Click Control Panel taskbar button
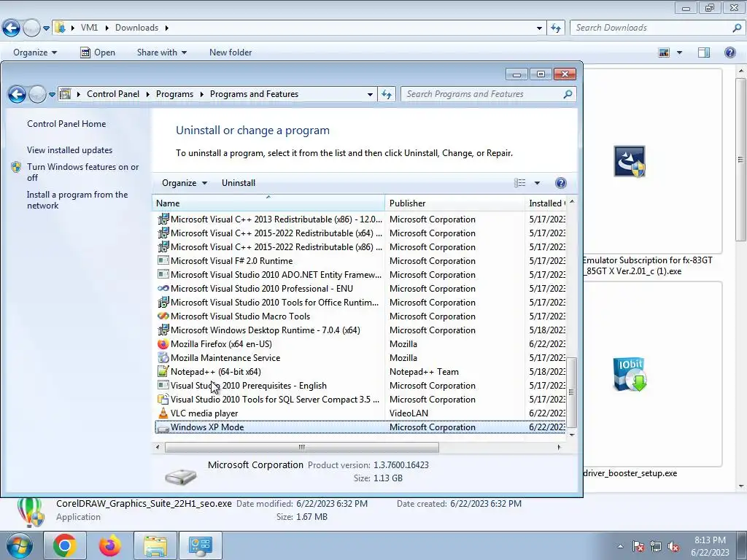 tap(200, 545)
